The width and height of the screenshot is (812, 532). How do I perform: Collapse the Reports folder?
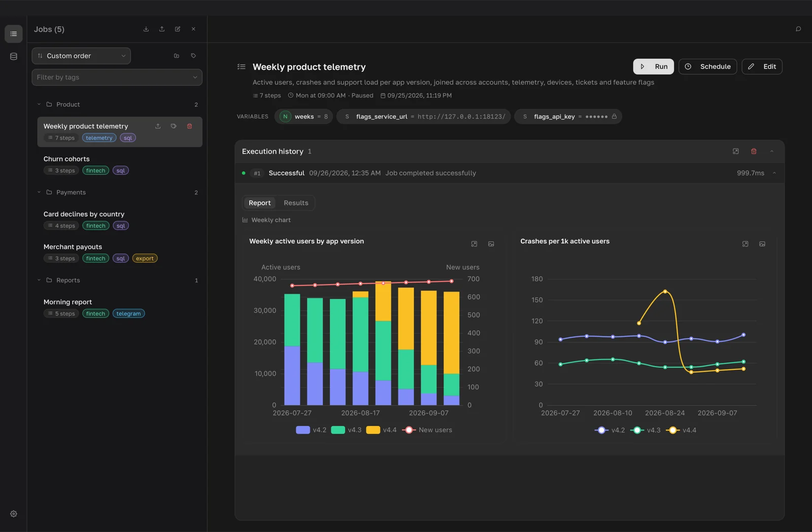[x=39, y=280]
